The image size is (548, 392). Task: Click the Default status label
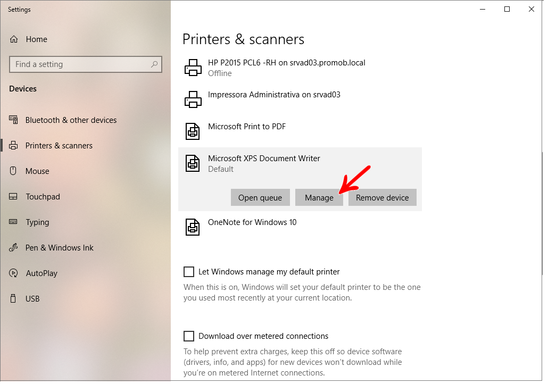(220, 169)
